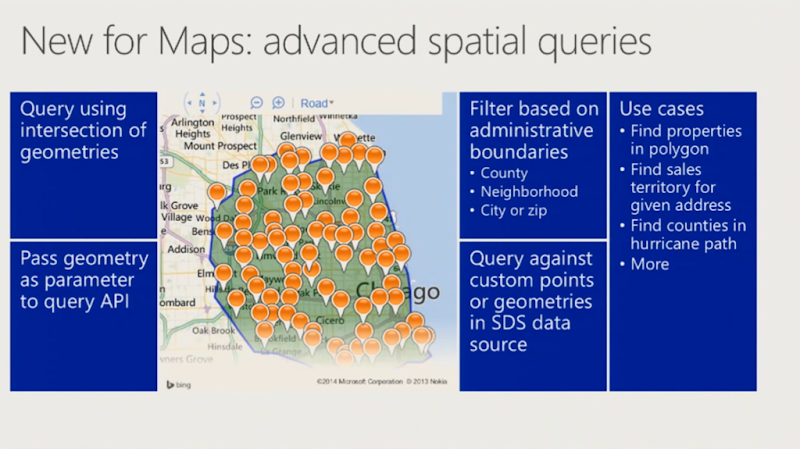Zoom out the map with the minus icon
This screenshot has height=449, width=800.
pos(257,103)
